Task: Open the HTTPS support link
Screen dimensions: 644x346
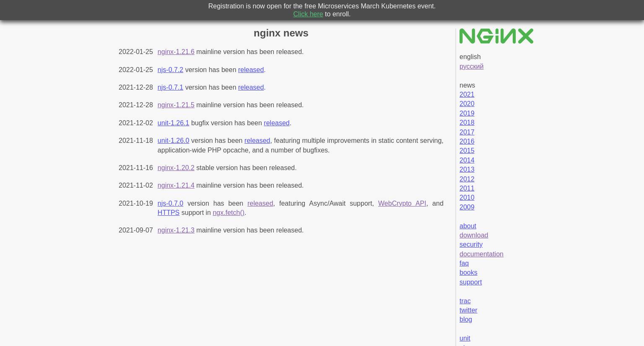Action: point(168,212)
